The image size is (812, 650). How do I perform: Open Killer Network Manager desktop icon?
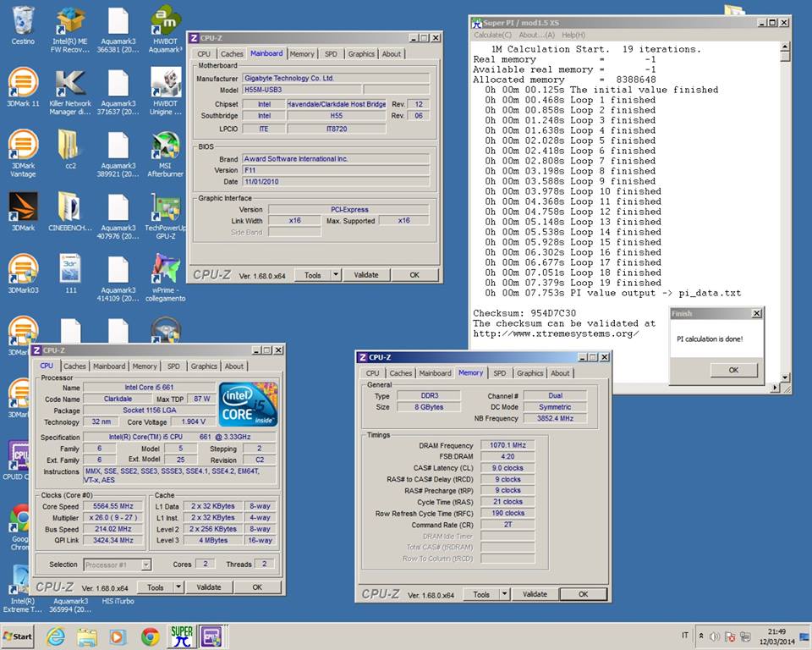[x=70, y=92]
